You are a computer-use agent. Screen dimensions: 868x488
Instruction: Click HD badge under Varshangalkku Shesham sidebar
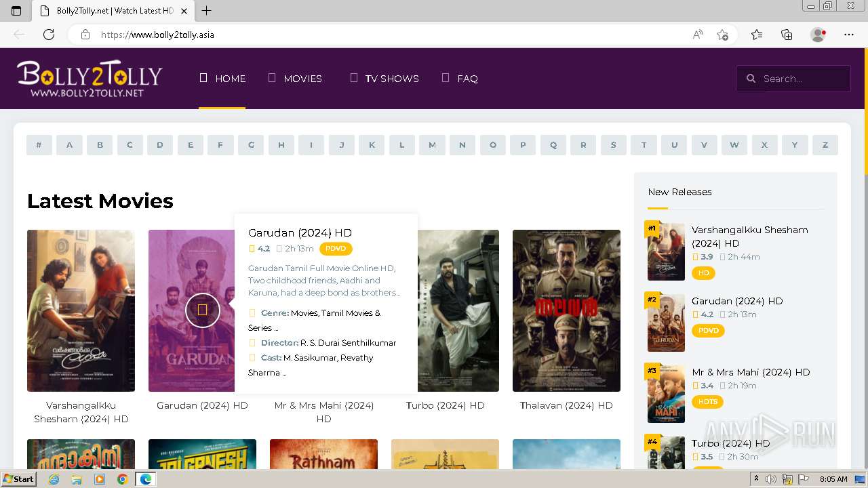[703, 273]
